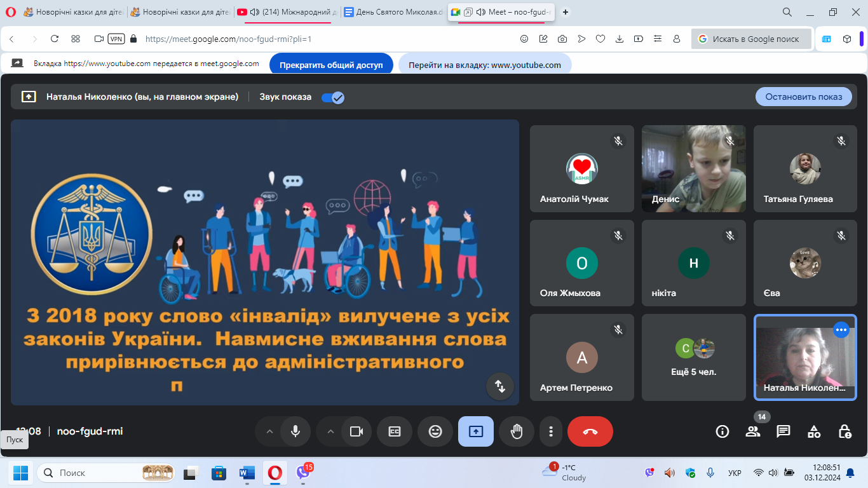Reload the current page
Image resolution: width=868 pixels, height=488 pixels.
tap(55, 39)
